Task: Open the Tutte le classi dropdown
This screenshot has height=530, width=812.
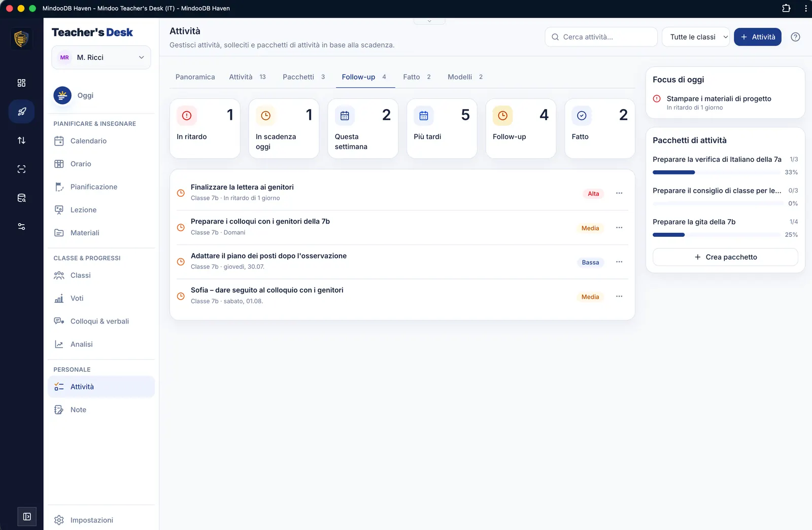Action: point(696,37)
